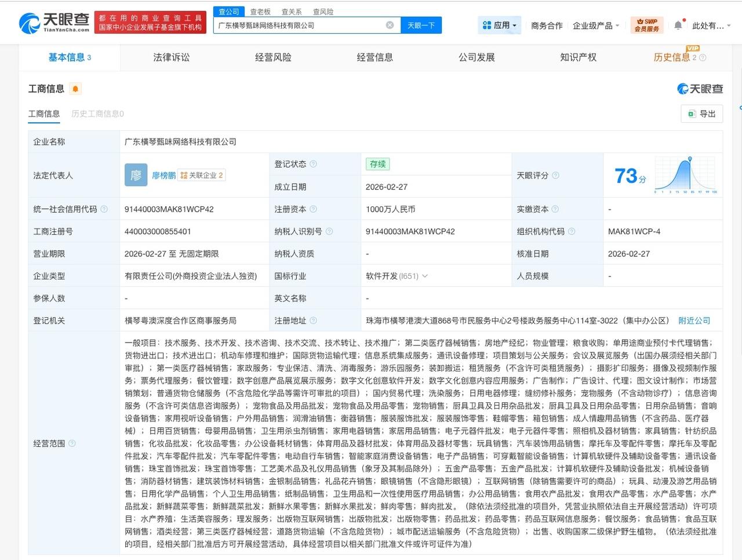
Task: Click the 存续 status tag
Action: (x=377, y=164)
